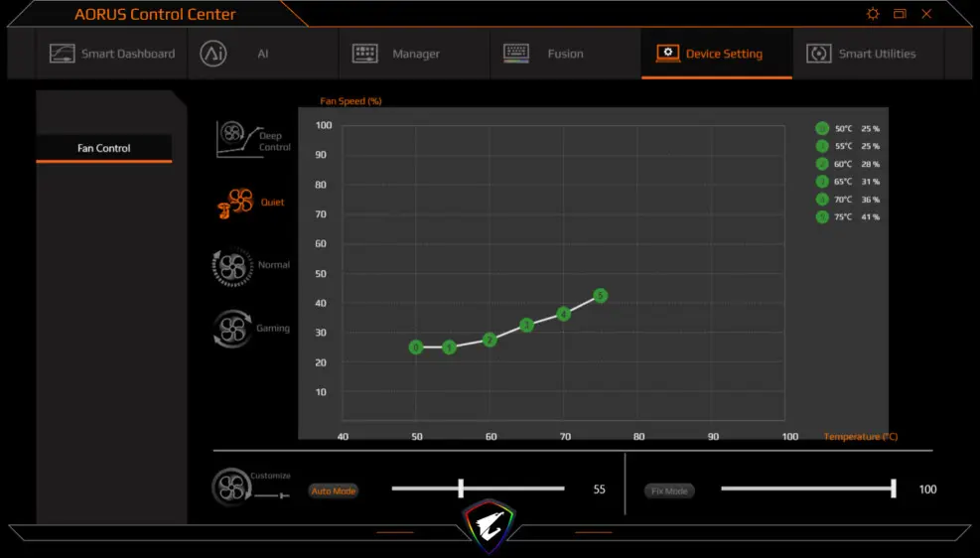The height and width of the screenshot is (558, 980).
Task: Open settings via the gear icon in title bar
Action: point(873,14)
